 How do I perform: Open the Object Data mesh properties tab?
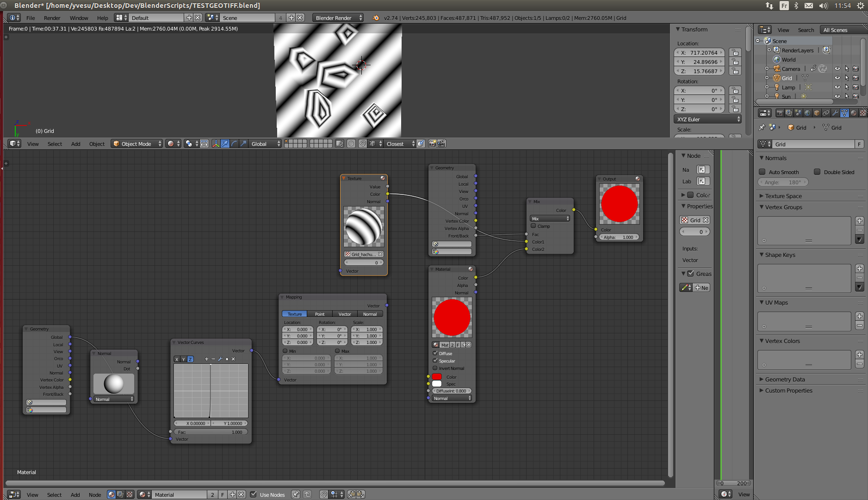point(844,113)
